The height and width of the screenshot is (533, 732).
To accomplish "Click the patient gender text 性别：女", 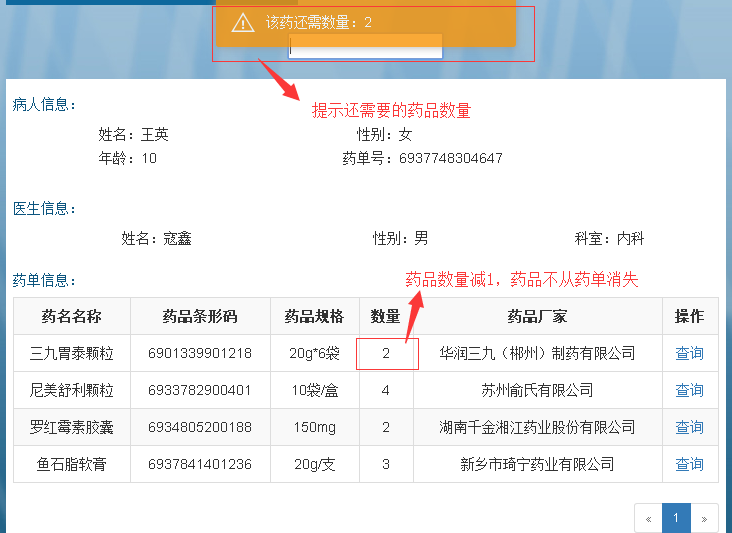I will (x=385, y=135).
